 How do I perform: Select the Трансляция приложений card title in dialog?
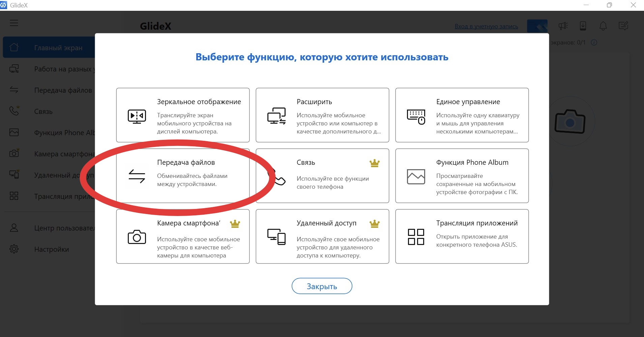(x=477, y=223)
